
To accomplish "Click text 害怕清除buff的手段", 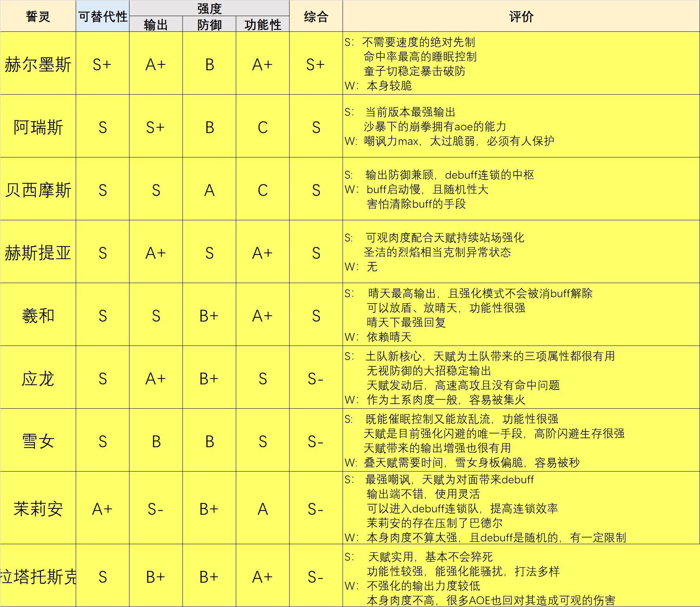I will [416, 204].
